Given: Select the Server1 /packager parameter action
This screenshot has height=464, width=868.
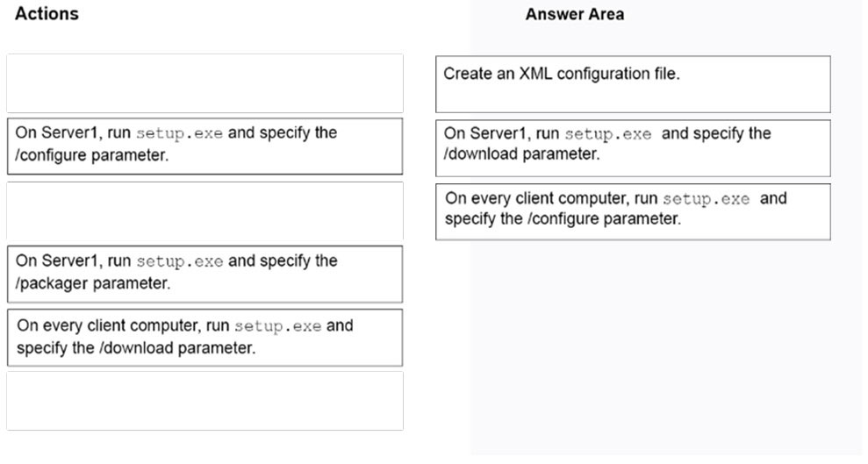Looking at the screenshot, I should [204, 275].
